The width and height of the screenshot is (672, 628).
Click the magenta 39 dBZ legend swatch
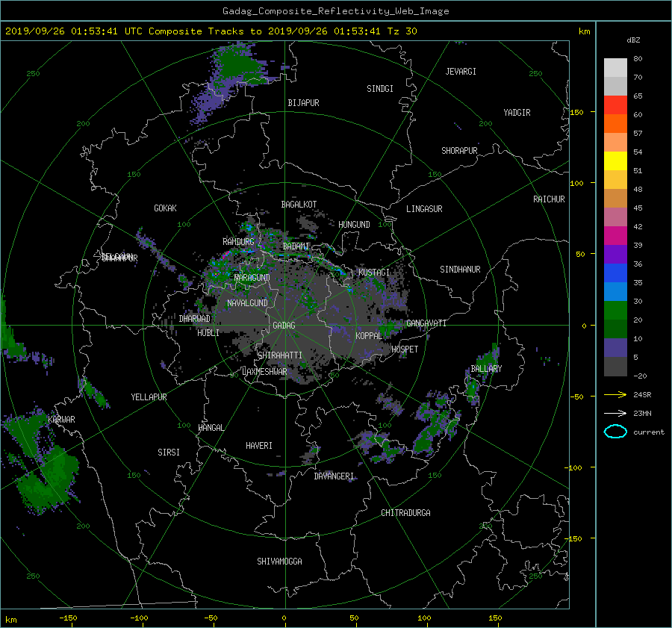click(615, 236)
